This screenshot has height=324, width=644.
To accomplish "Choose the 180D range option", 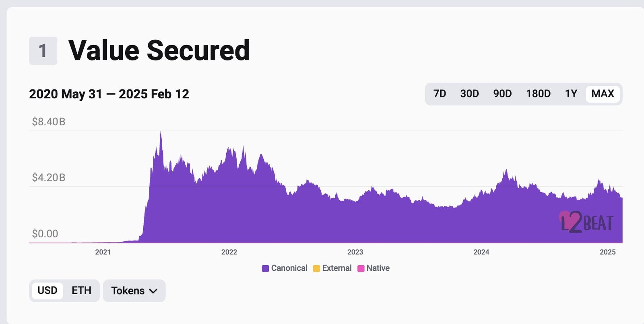I will [x=538, y=93].
